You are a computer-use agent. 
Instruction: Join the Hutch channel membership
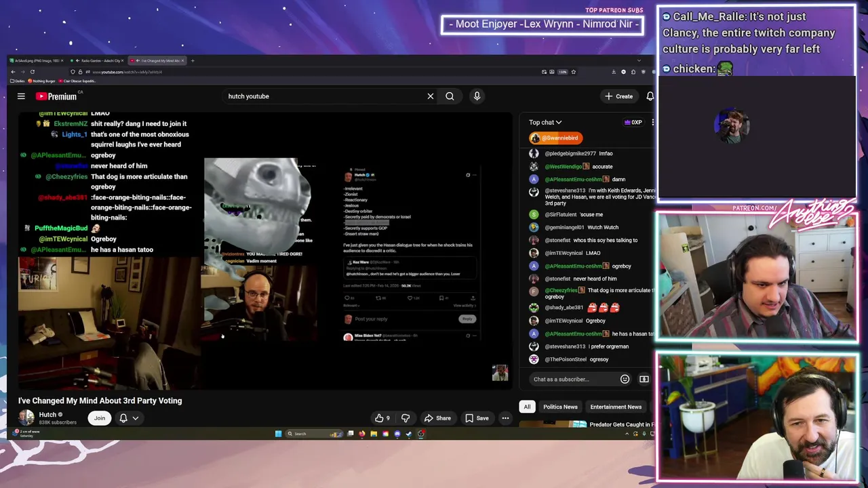tap(100, 418)
